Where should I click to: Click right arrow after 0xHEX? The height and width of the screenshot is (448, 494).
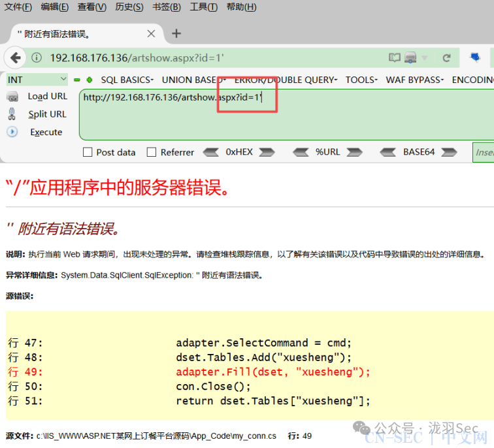(267, 152)
